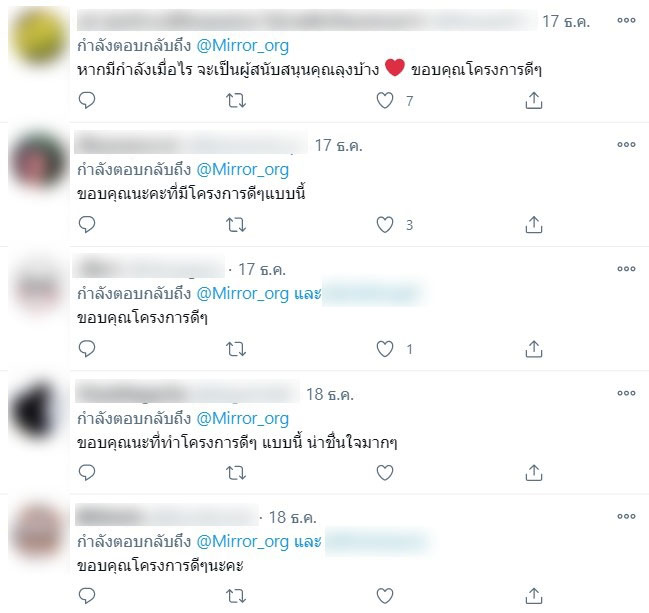Retweet the first reply with 7 likes
The width and height of the screenshot is (649, 613).
[x=236, y=101]
